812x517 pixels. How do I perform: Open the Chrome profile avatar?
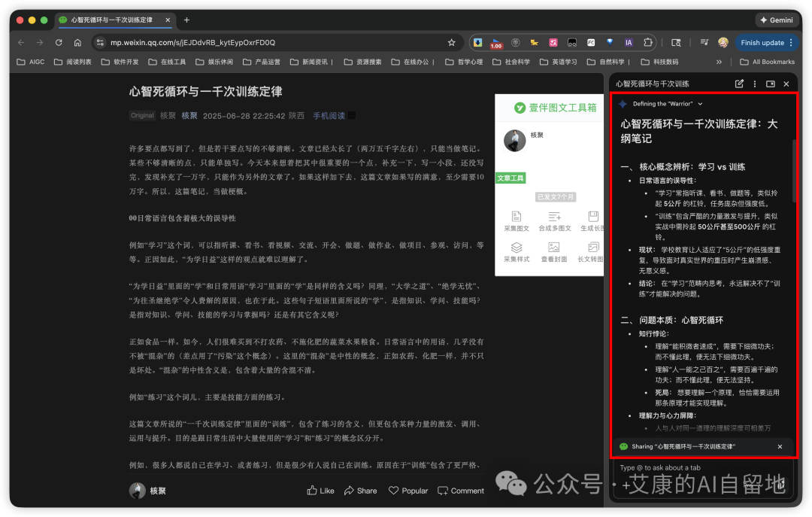723,43
